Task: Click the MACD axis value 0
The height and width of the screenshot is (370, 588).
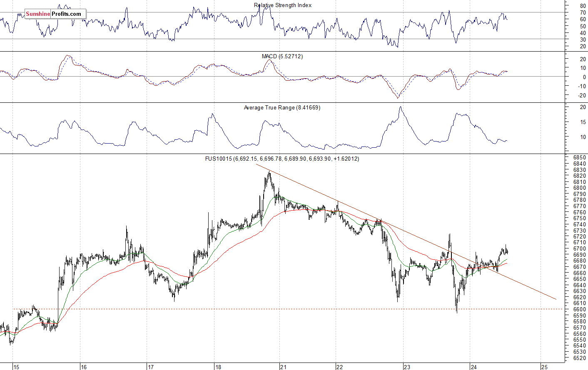Action: [x=584, y=77]
